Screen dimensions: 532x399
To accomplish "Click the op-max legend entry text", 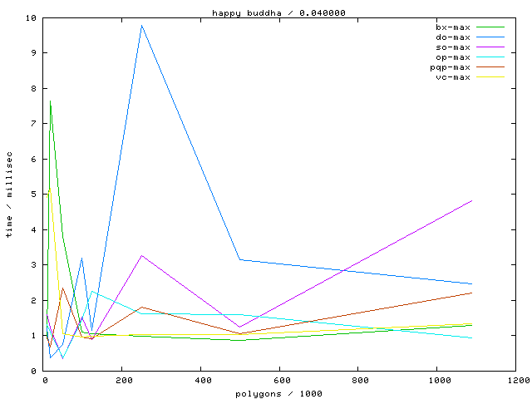I will click(x=452, y=57).
